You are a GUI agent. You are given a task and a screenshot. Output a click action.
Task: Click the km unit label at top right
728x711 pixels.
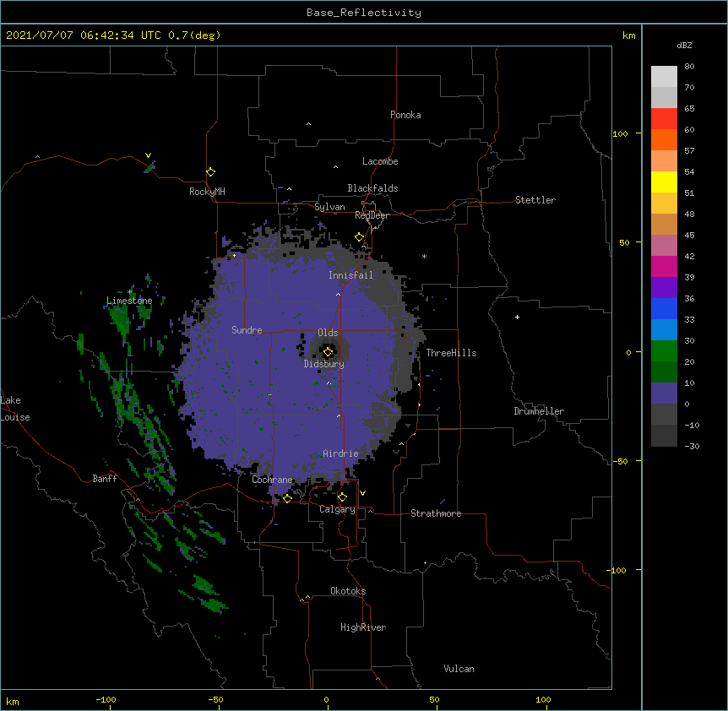(629, 35)
